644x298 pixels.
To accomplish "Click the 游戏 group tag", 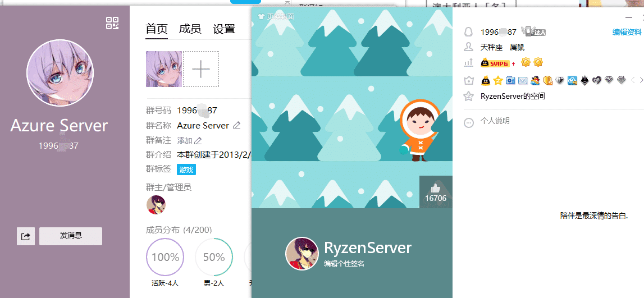I will [186, 169].
